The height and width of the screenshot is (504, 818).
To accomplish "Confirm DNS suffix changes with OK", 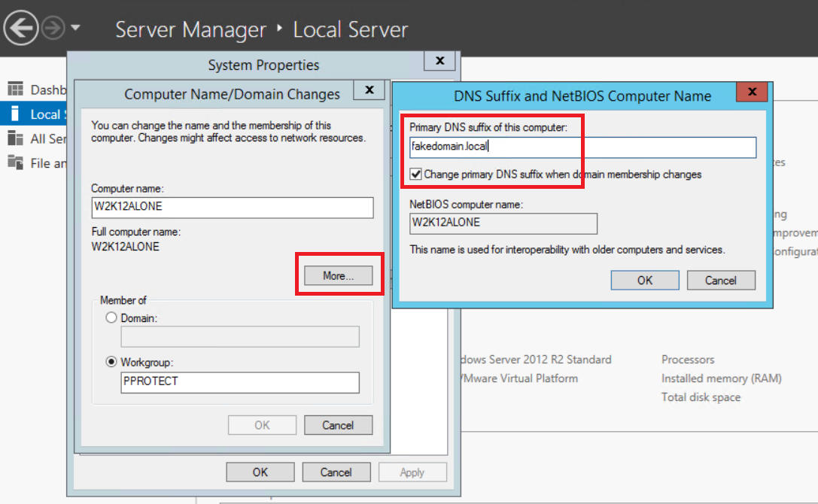I will (x=644, y=280).
